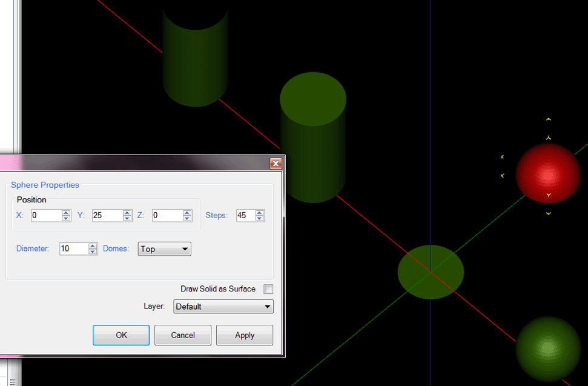Click the Draw Solid as Surface label
Viewport: 588px width, 386px height.
pyautogui.click(x=218, y=289)
